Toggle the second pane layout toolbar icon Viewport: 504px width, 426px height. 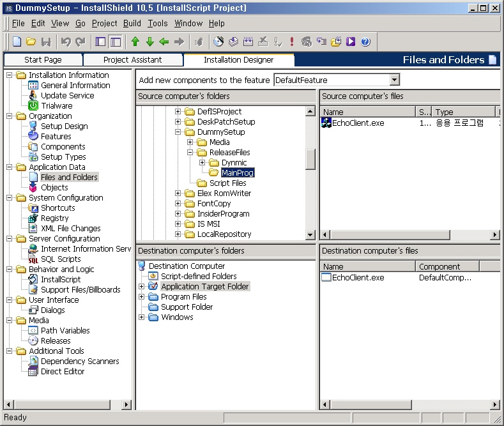tap(116, 42)
